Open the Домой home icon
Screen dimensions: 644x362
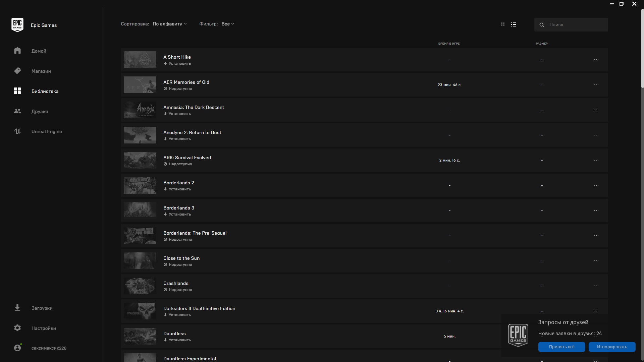[x=17, y=51]
